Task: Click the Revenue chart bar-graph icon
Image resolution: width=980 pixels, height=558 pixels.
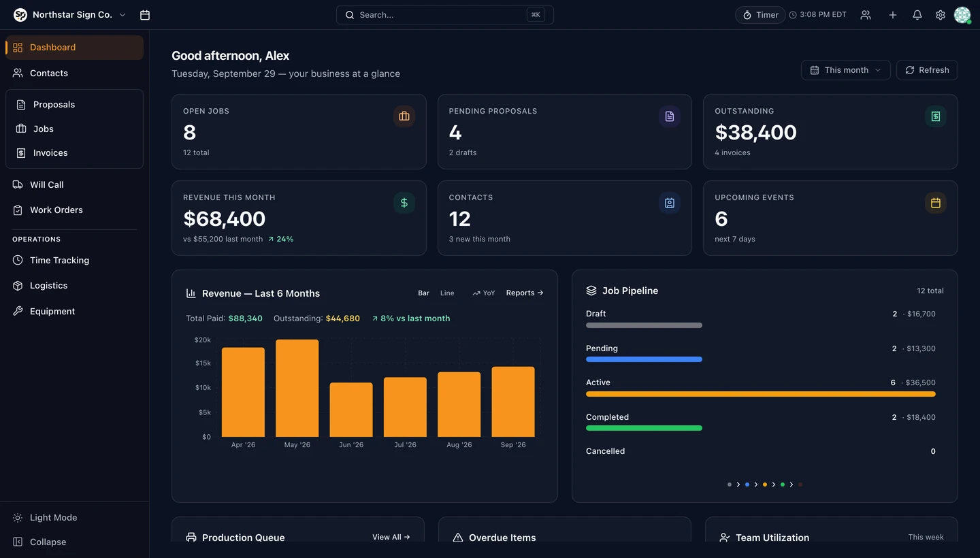Action: click(x=191, y=293)
